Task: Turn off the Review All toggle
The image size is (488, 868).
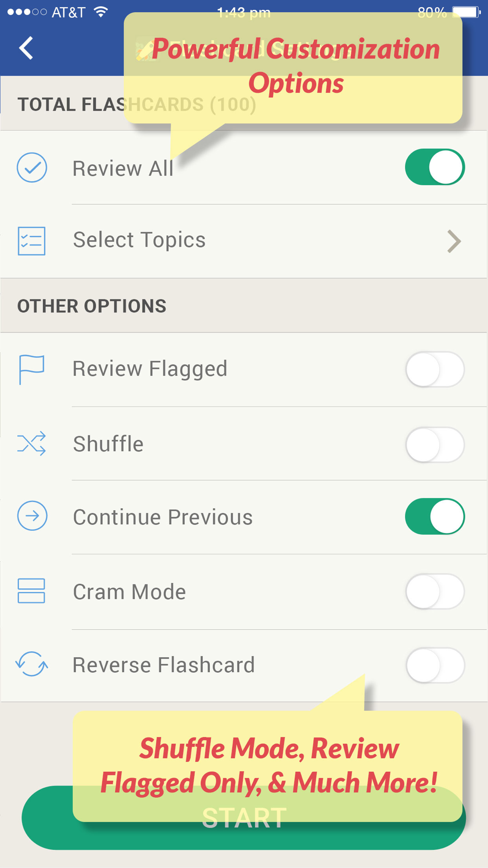Action: click(x=435, y=167)
